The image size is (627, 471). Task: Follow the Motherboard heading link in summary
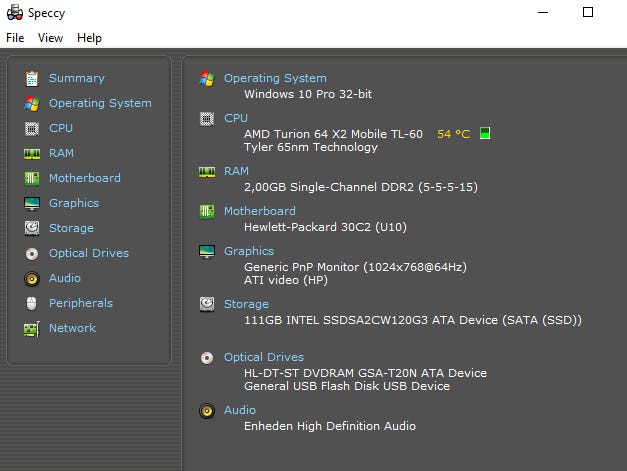pyautogui.click(x=259, y=211)
